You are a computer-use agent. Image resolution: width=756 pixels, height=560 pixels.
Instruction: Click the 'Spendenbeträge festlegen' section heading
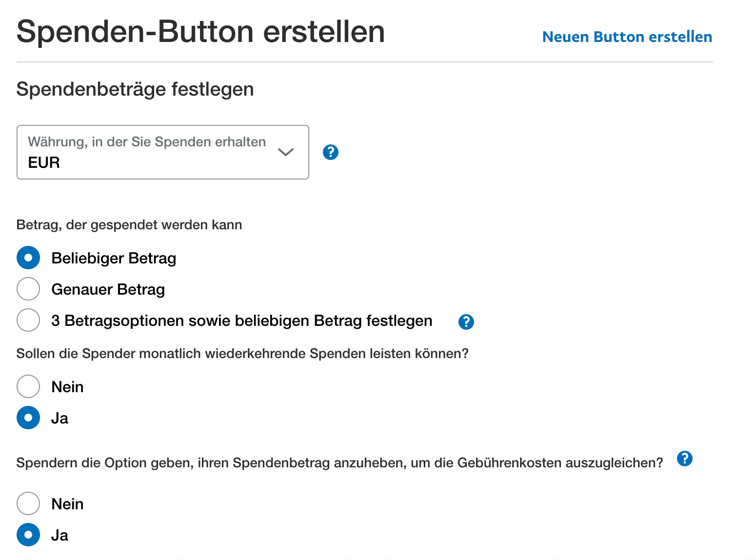pyautogui.click(x=135, y=89)
